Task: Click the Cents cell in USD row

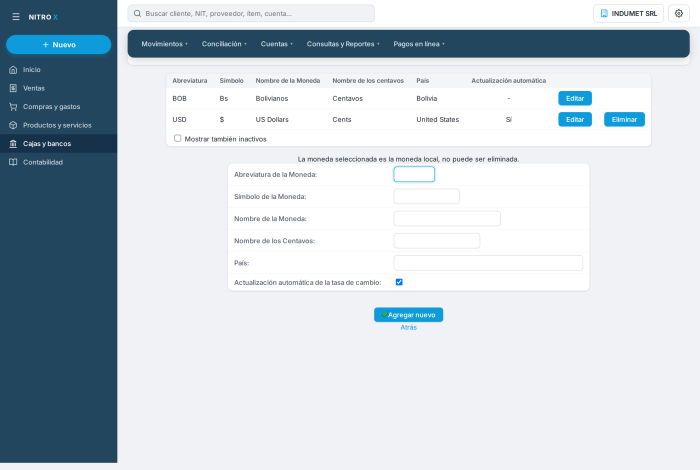Action: (342, 119)
